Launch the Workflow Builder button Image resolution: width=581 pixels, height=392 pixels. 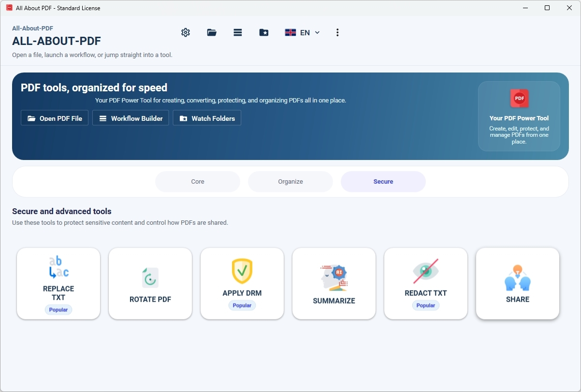(x=131, y=118)
